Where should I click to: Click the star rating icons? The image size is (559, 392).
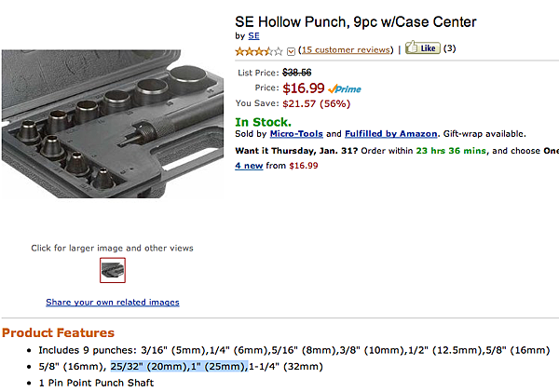pyautogui.click(x=258, y=50)
